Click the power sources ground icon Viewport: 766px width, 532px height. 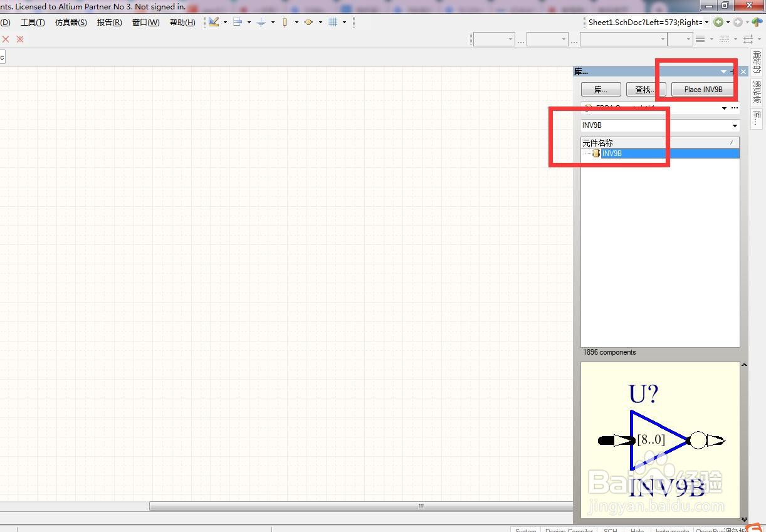[261, 22]
